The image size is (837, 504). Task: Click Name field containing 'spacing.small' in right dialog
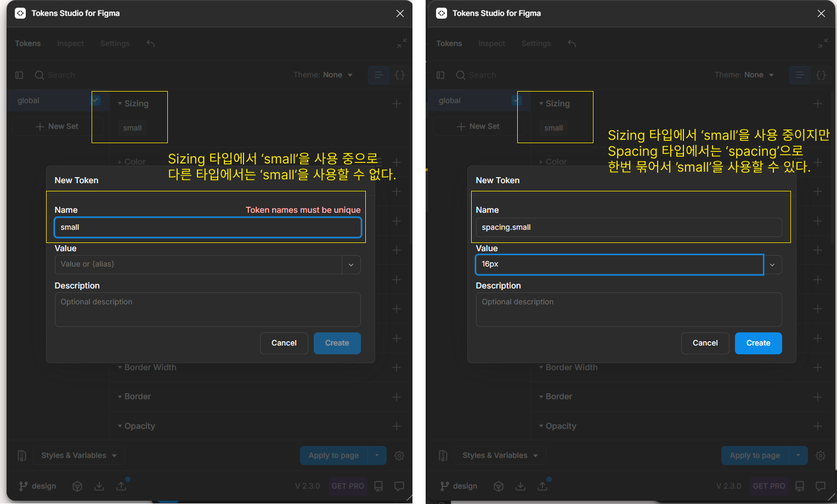[629, 228]
